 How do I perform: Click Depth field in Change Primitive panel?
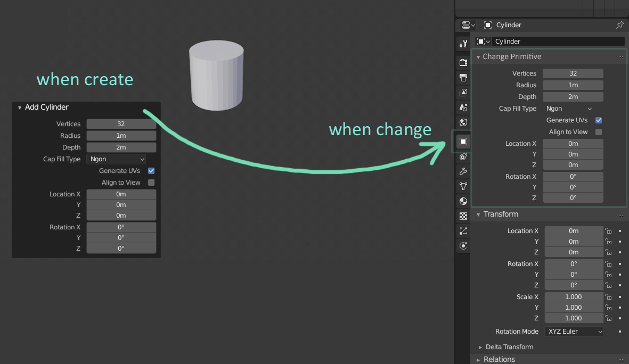click(x=573, y=97)
